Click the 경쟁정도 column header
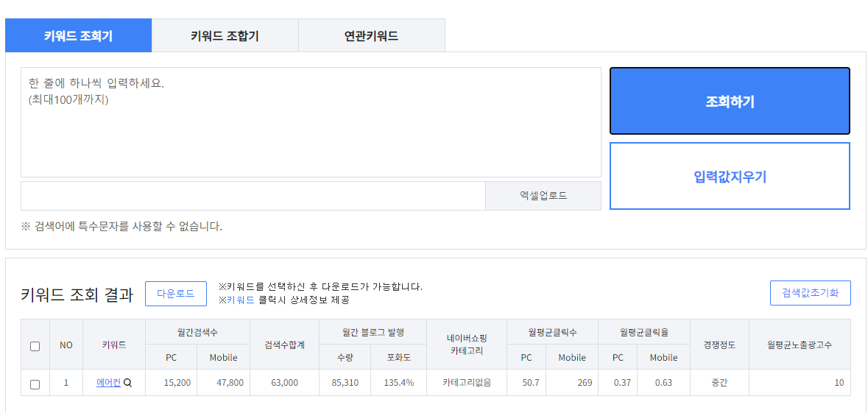Viewport: 868px width, 413px height. click(x=719, y=345)
